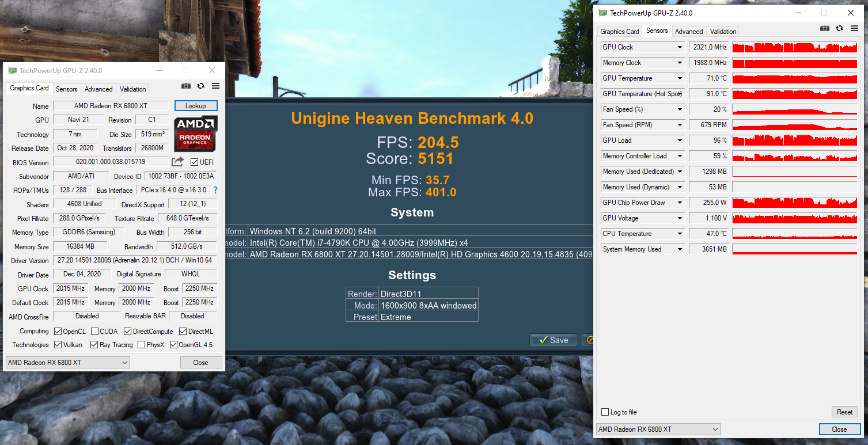Click the GPU-Z title bar icon in the left window

(12, 71)
